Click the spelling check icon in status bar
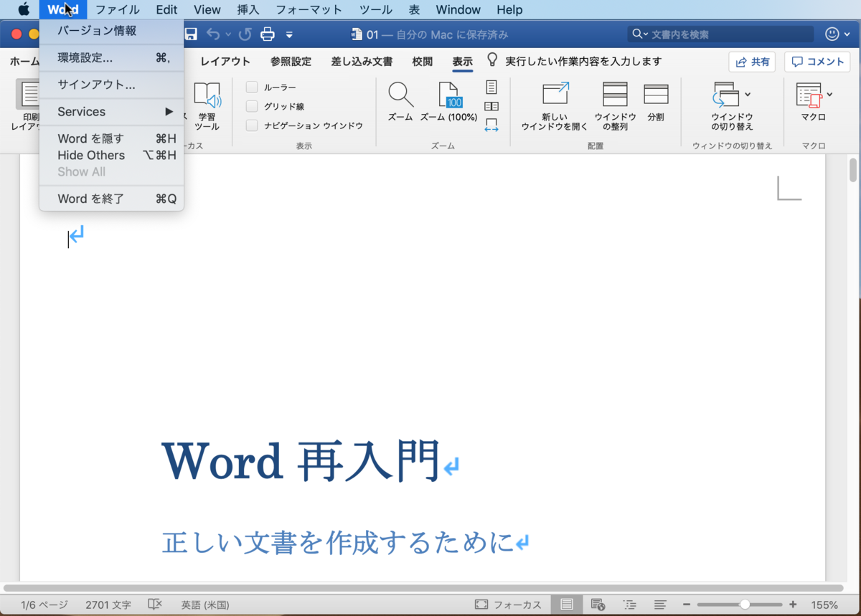 (x=155, y=605)
